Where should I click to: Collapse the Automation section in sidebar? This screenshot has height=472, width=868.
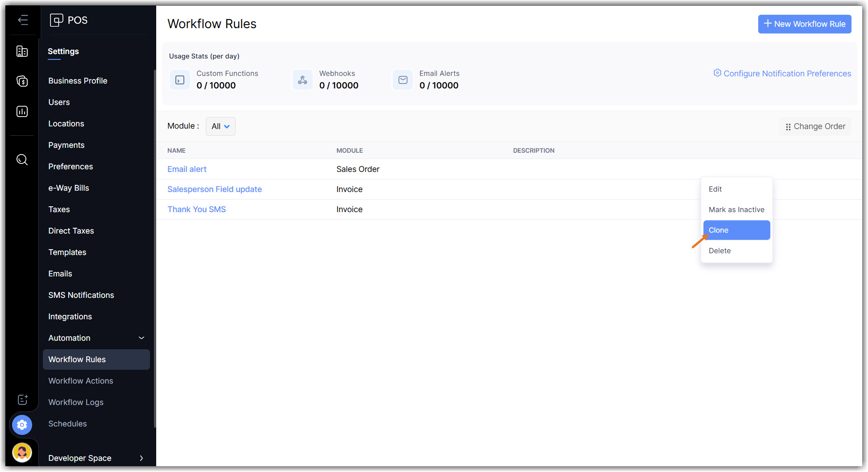pyautogui.click(x=141, y=338)
